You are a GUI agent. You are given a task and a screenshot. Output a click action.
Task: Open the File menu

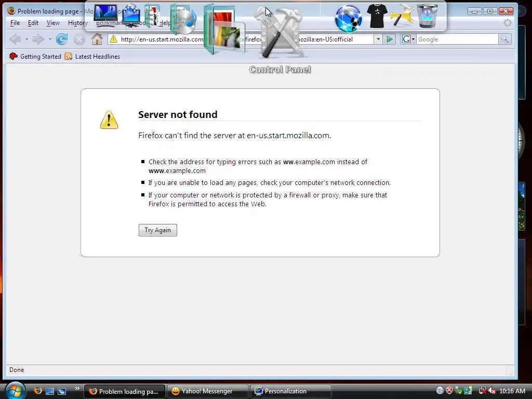click(15, 23)
